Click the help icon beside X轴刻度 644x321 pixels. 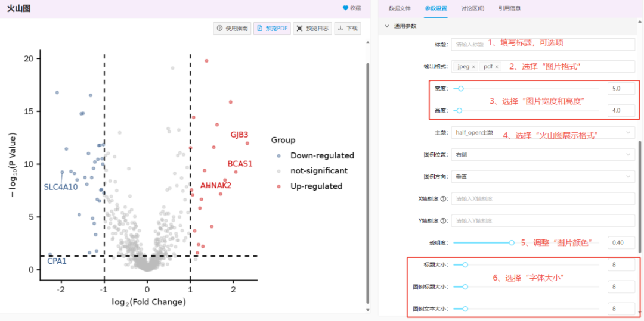tap(444, 198)
